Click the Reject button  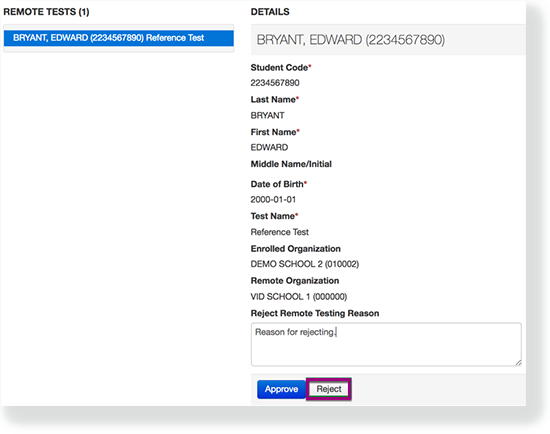(x=329, y=389)
